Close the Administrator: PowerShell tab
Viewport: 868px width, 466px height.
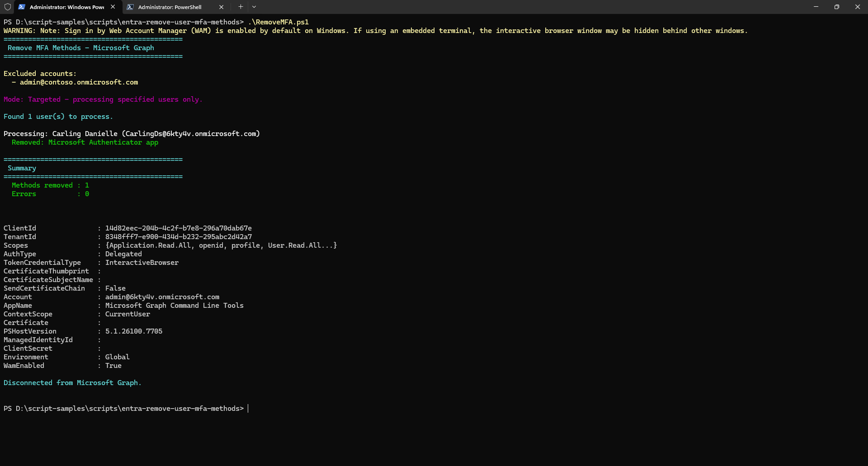pyautogui.click(x=221, y=7)
